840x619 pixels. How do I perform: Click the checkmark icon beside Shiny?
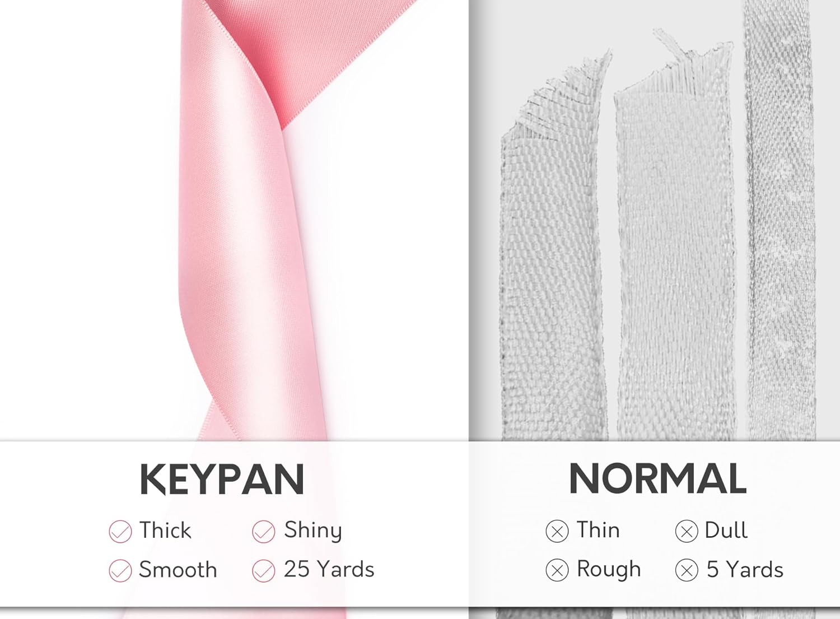(263, 532)
